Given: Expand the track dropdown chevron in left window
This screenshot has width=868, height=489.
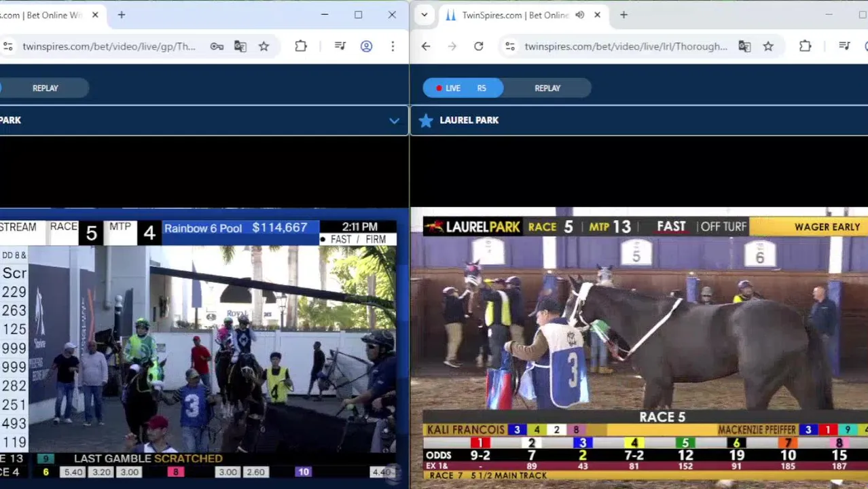Looking at the screenshot, I should [x=394, y=121].
